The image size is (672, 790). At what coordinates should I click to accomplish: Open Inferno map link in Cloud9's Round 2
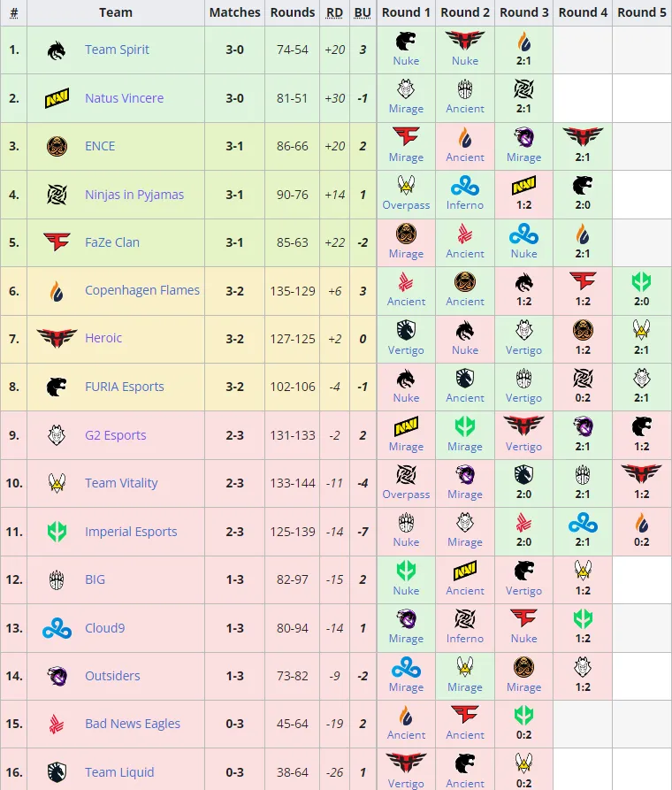pos(465,639)
